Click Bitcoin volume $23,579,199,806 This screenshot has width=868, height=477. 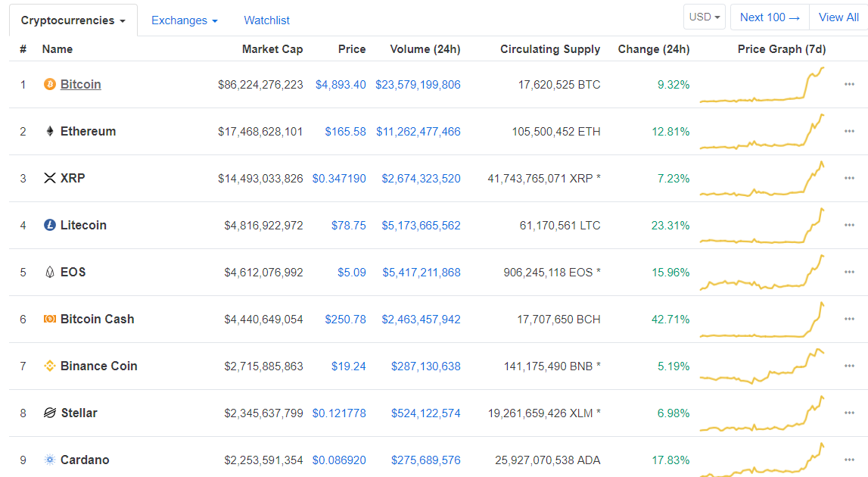418,85
